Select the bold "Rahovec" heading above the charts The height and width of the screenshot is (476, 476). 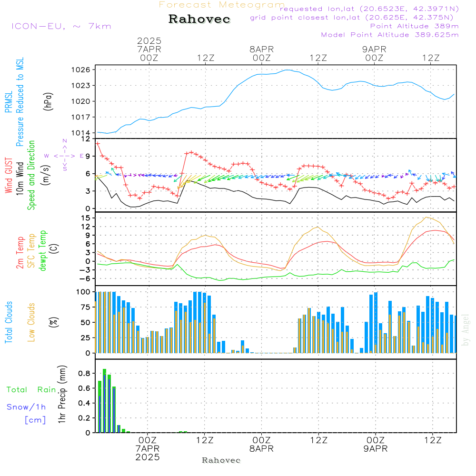tap(199, 19)
